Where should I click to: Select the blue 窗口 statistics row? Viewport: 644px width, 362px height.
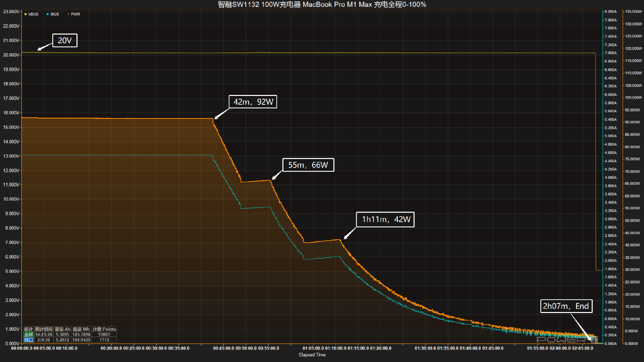coord(29,340)
